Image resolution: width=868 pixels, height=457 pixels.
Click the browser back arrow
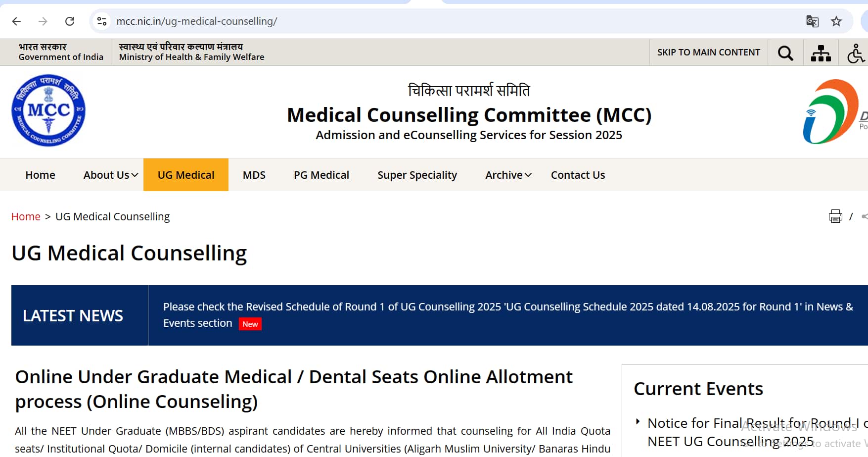[x=16, y=21]
